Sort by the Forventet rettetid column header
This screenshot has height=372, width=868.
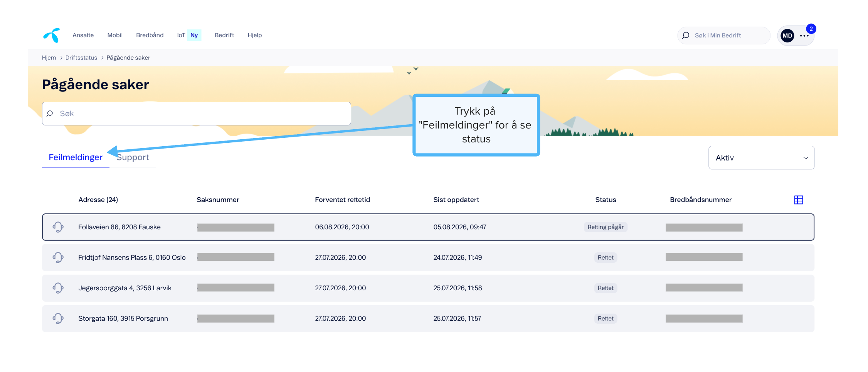click(342, 200)
